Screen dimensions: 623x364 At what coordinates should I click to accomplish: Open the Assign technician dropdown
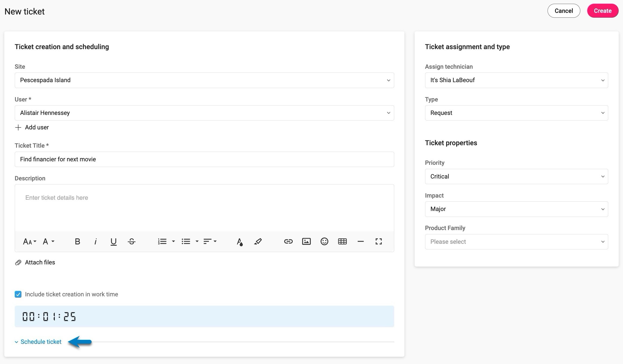tap(516, 80)
